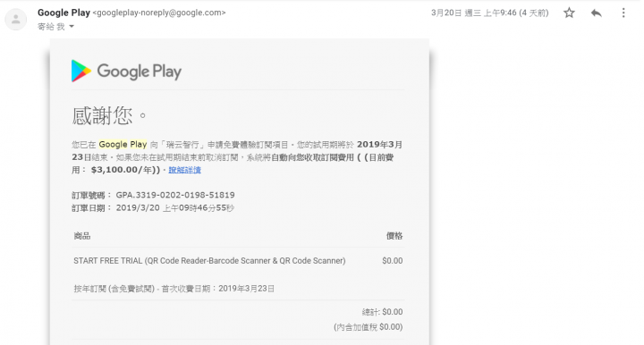Image resolution: width=644 pixels, height=345 pixels.
Task: Click the highlighted Google Play text in body
Action: click(x=123, y=145)
